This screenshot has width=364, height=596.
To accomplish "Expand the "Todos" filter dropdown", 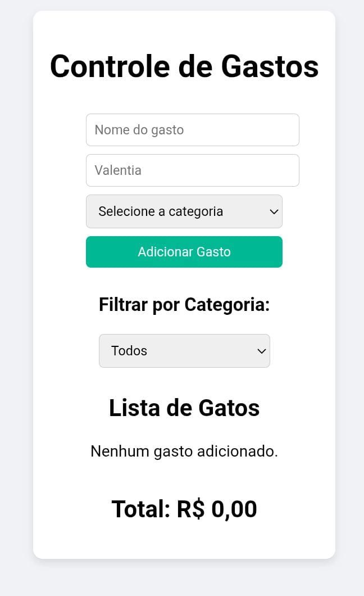I will [184, 351].
